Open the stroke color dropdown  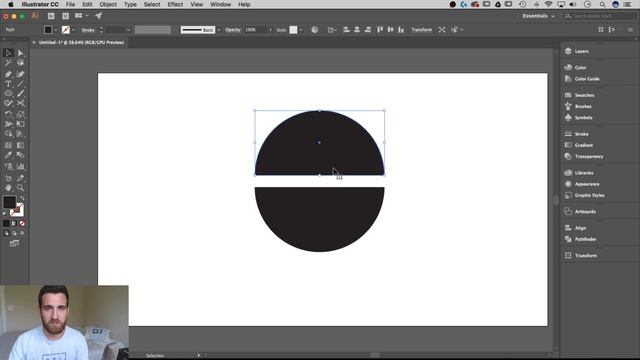[x=73, y=30]
